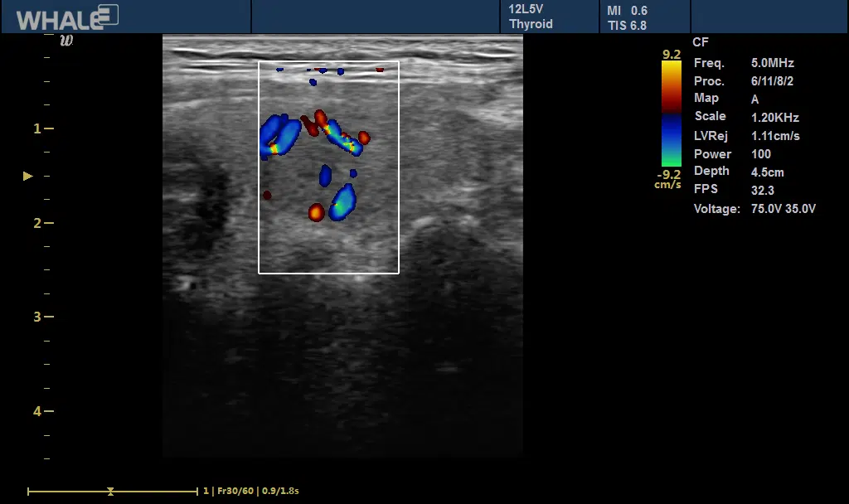Viewport: 849px width, 504px height.
Task: Click the CF color flow mode label
Action: click(701, 42)
